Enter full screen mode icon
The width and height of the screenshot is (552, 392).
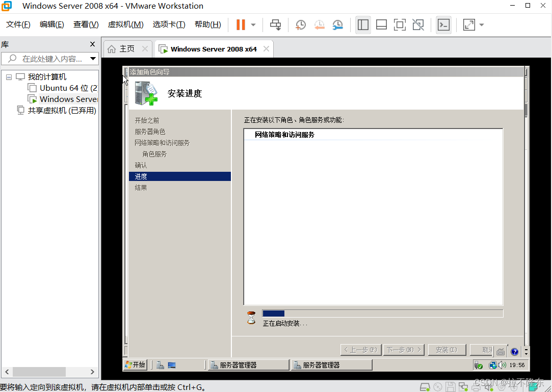click(x=400, y=24)
